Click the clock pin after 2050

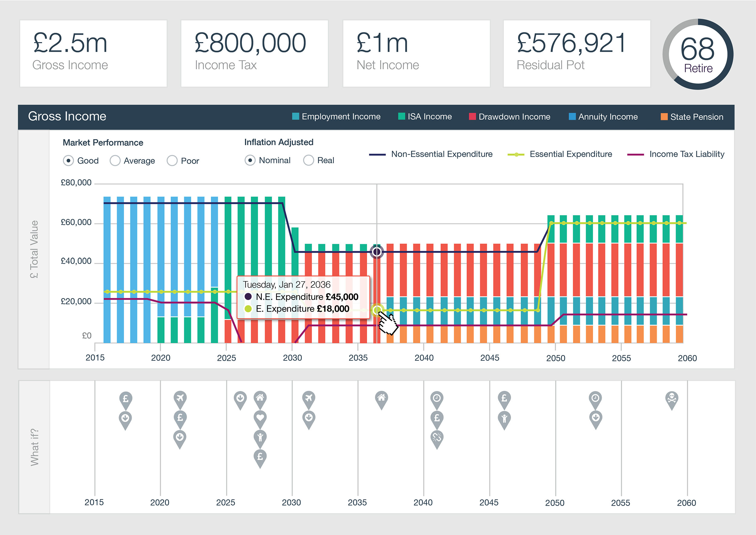click(x=595, y=398)
